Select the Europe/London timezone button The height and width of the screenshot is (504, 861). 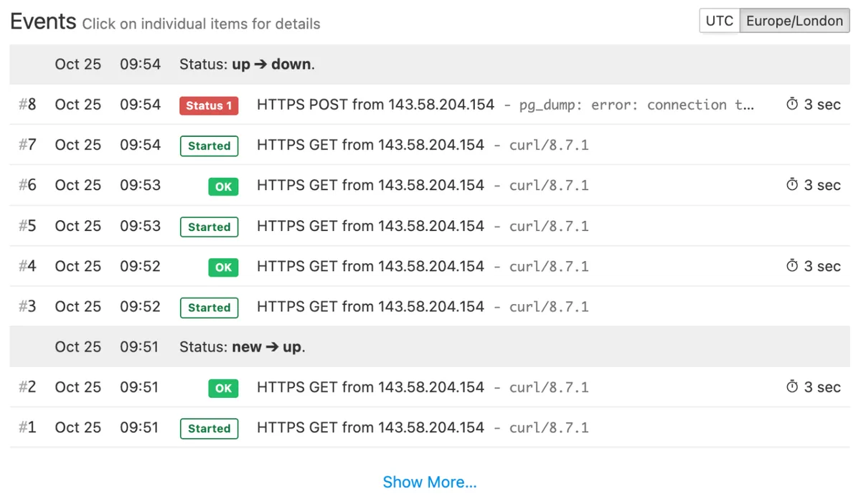point(794,21)
